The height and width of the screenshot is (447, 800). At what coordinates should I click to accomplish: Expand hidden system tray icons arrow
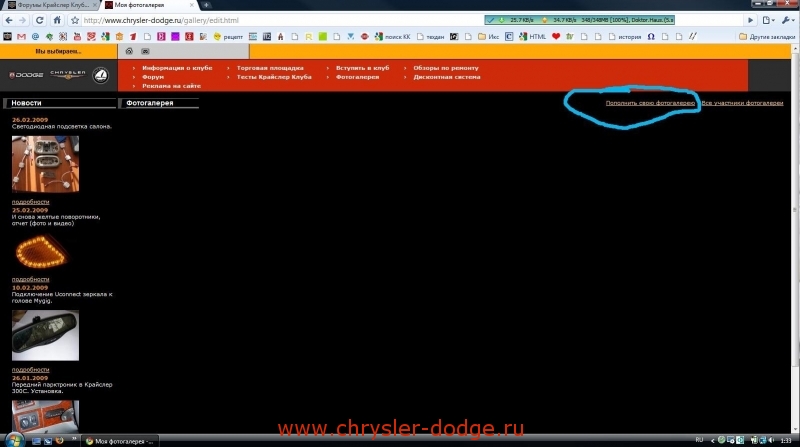click(712, 440)
